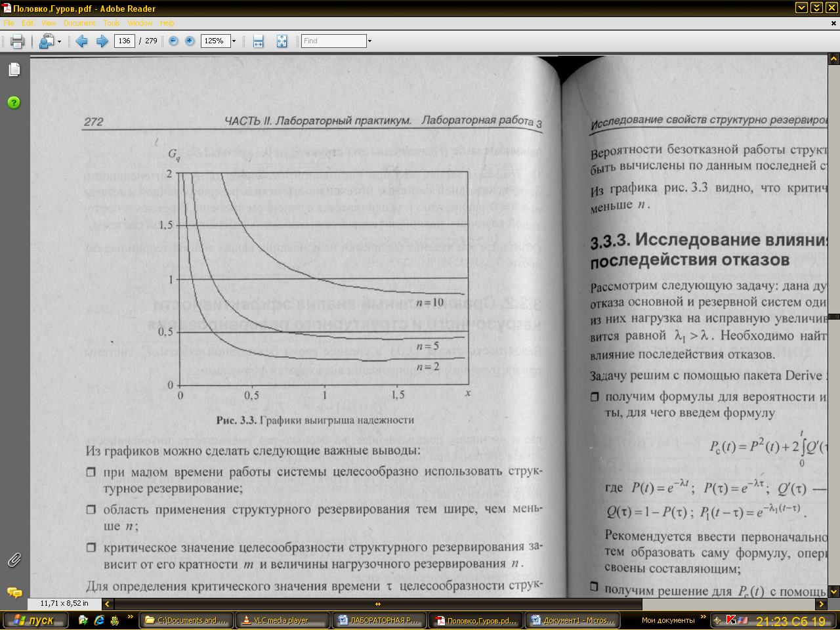Switch to Половко,Гуров.pdf taskbar button
This screenshot has width=840, height=630.
pos(475,620)
